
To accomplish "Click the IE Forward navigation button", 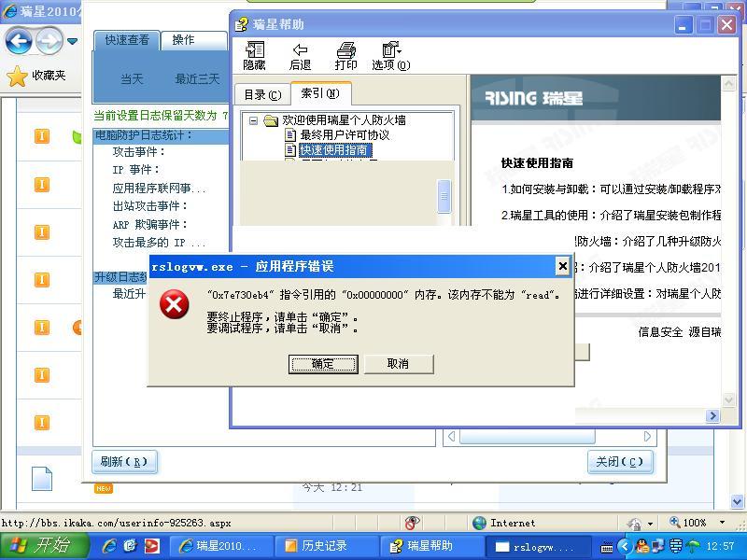I will coord(49,41).
